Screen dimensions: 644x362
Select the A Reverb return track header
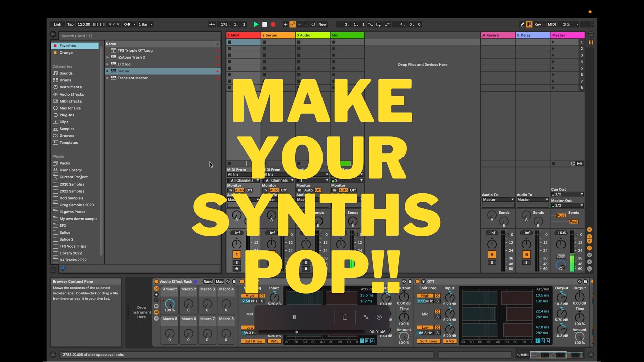498,35
